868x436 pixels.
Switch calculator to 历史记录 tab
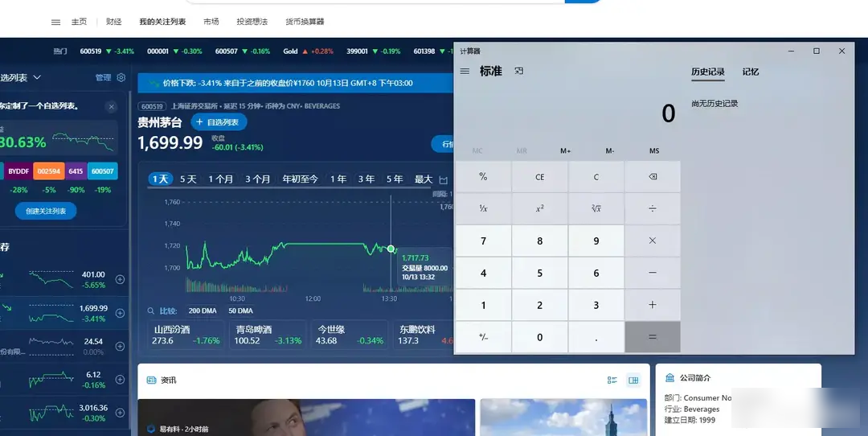(708, 72)
